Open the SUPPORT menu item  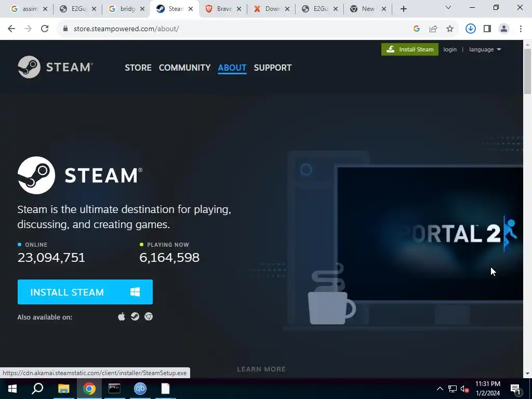(273, 68)
